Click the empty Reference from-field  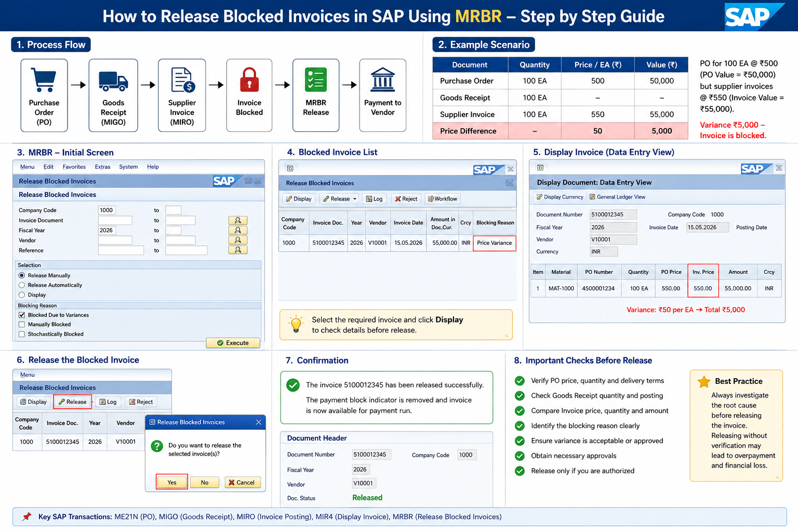click(x=121, y=250)
